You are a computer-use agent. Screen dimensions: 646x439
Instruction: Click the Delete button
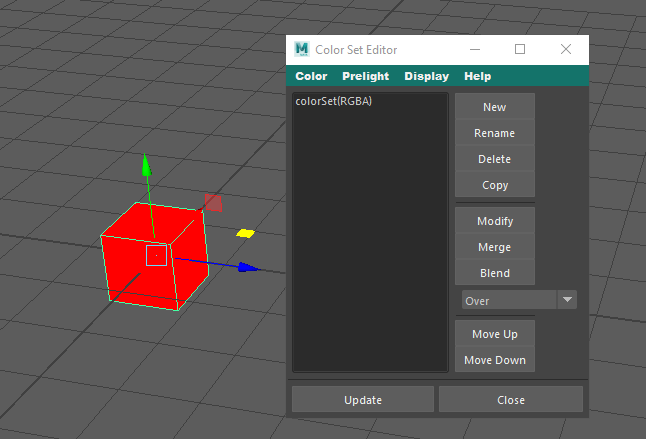point(494,159)
